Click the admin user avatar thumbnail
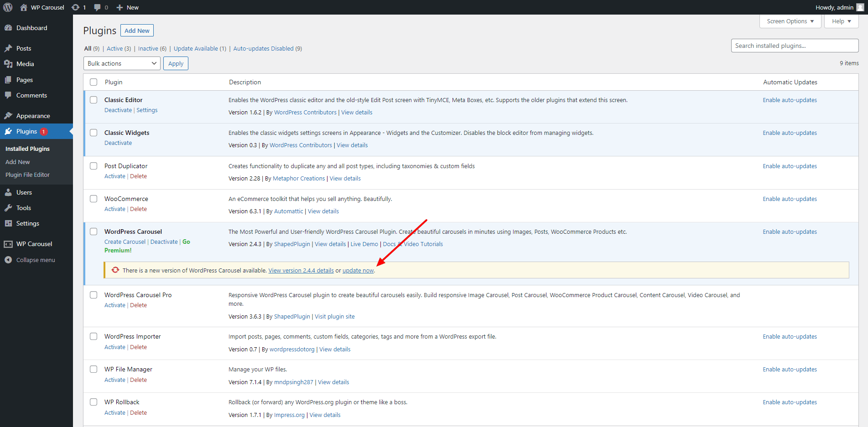Viewport: 868px width, 427px height. [x=860, y=7]
